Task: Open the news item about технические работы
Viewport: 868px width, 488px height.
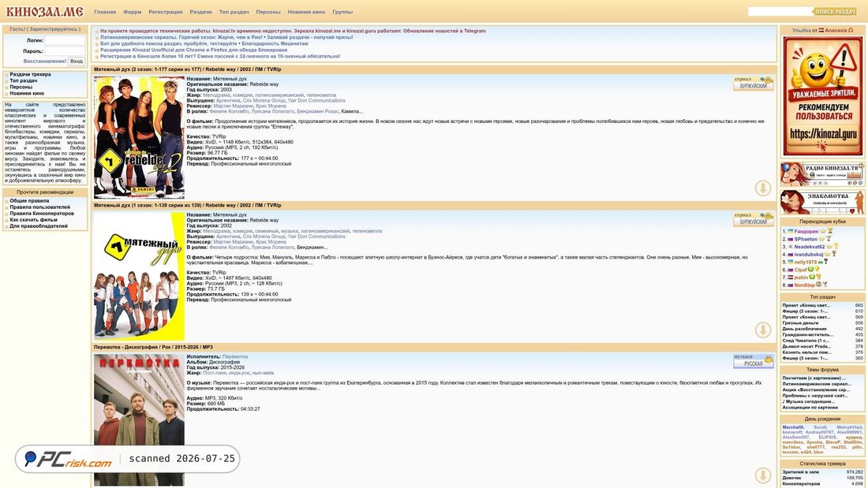Action: point(293,31)
